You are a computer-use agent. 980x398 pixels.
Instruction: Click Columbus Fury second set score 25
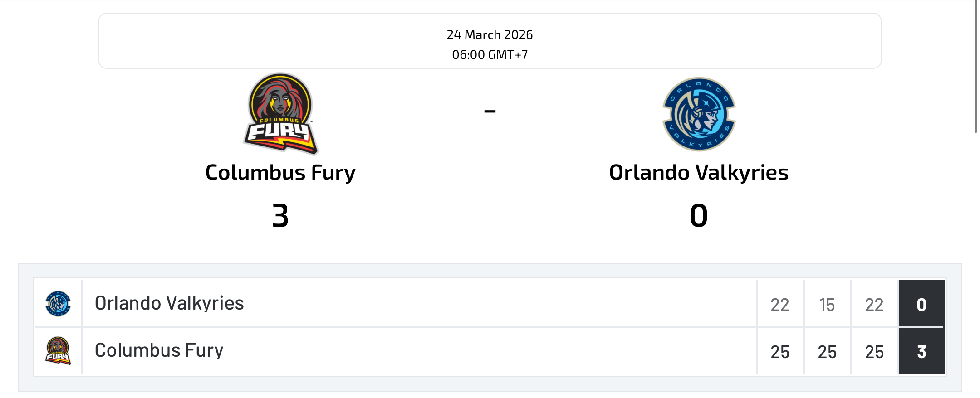pos(827,352)
